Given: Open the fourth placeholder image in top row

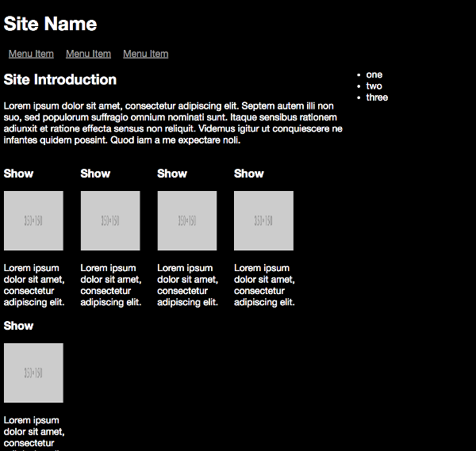Looking at the screenshot, I should 264,220.
